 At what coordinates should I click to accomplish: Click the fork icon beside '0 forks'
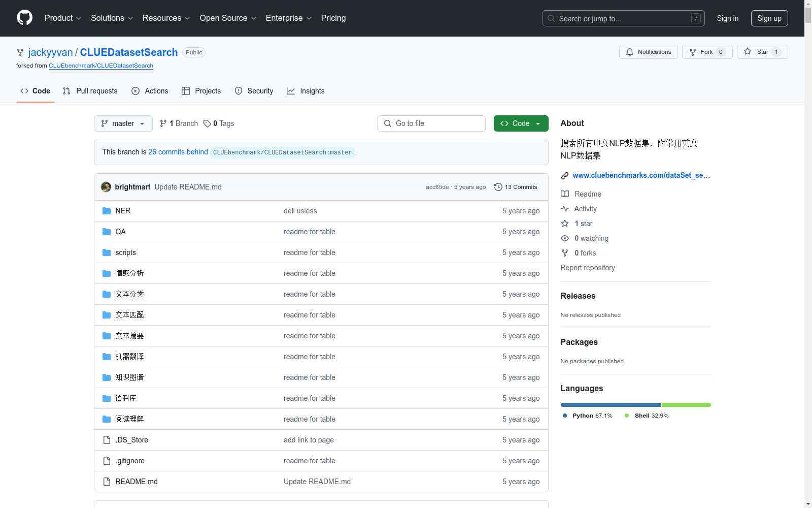565,253
